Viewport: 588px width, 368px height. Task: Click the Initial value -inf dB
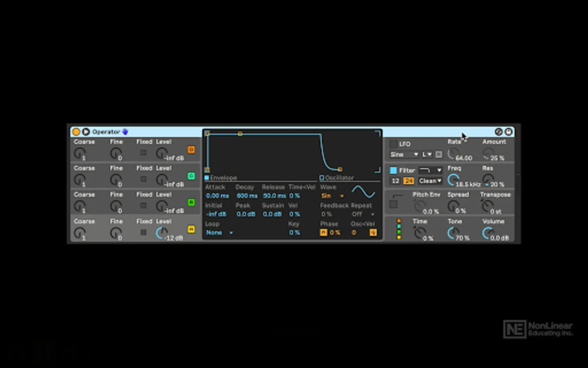[216, 214]
